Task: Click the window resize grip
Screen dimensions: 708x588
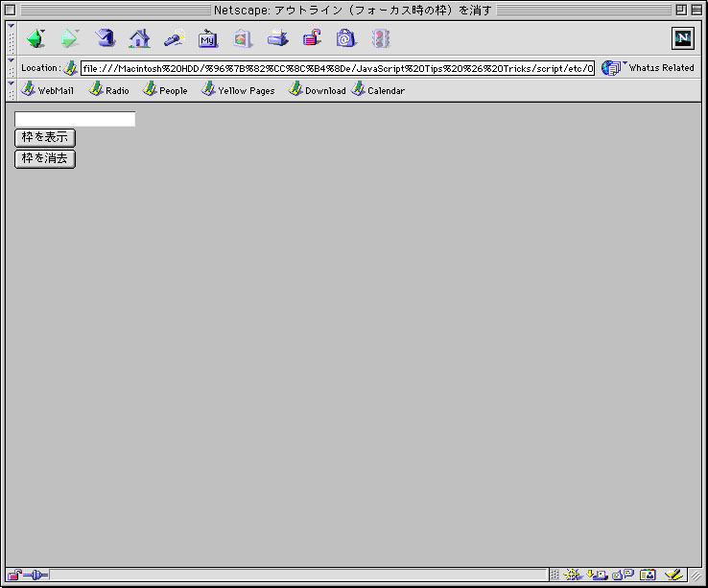Action: tap(696, 575)
